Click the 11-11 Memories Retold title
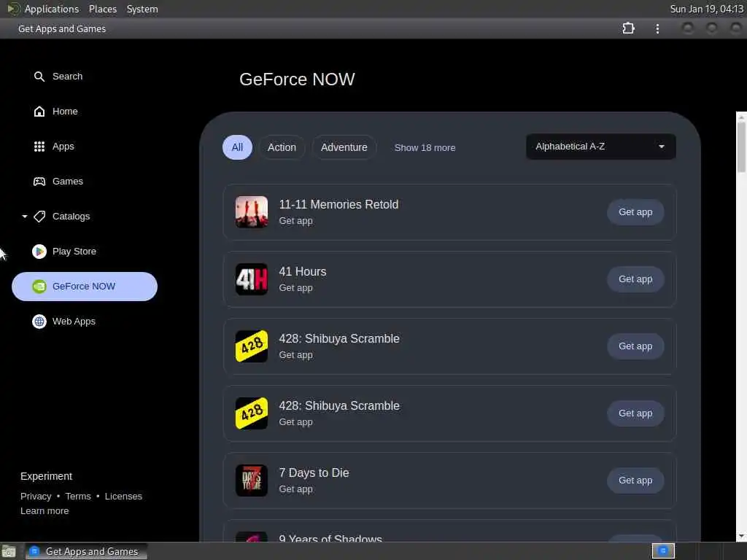747x560 pixels. click(338, 204)
